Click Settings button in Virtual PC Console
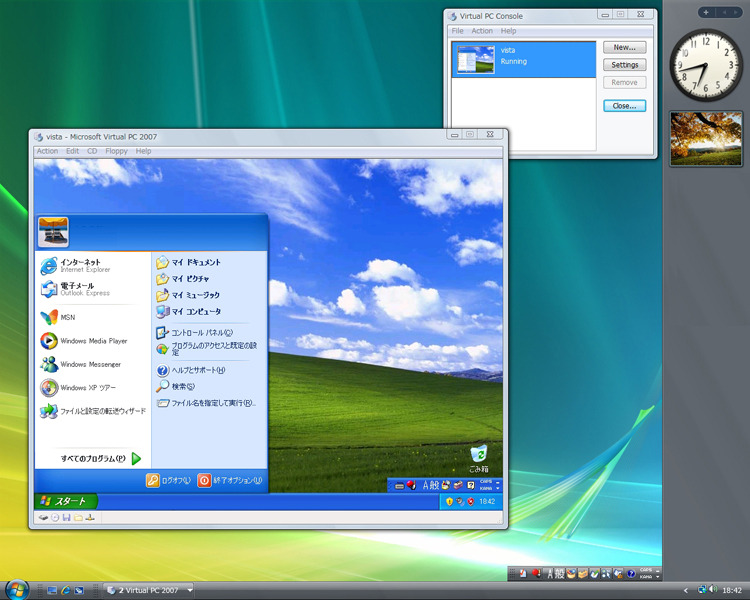Image resolution: width=750 pixels, height=600 pixels. 624,65
